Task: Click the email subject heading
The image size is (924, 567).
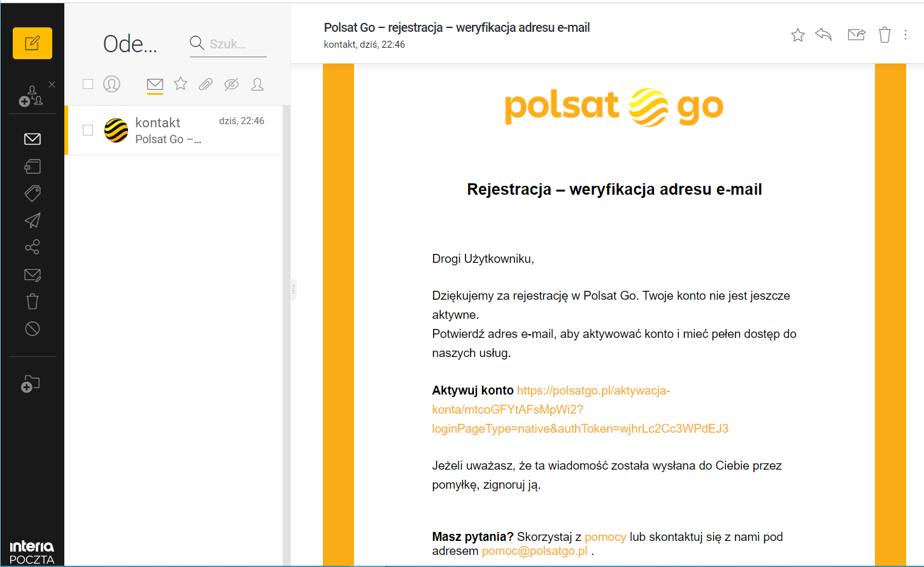Action: coord(457,27)
